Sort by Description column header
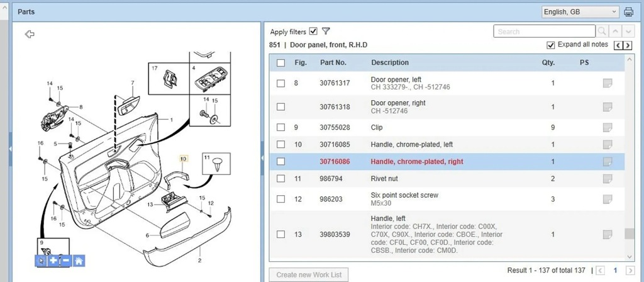644x282 pixels. [x=390, y=62]
